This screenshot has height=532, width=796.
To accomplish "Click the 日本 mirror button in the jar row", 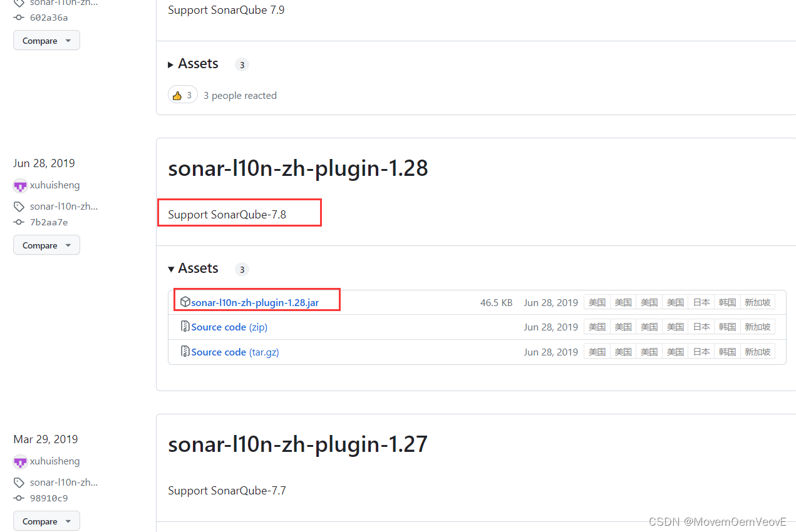I will click(x=701, y=302).
